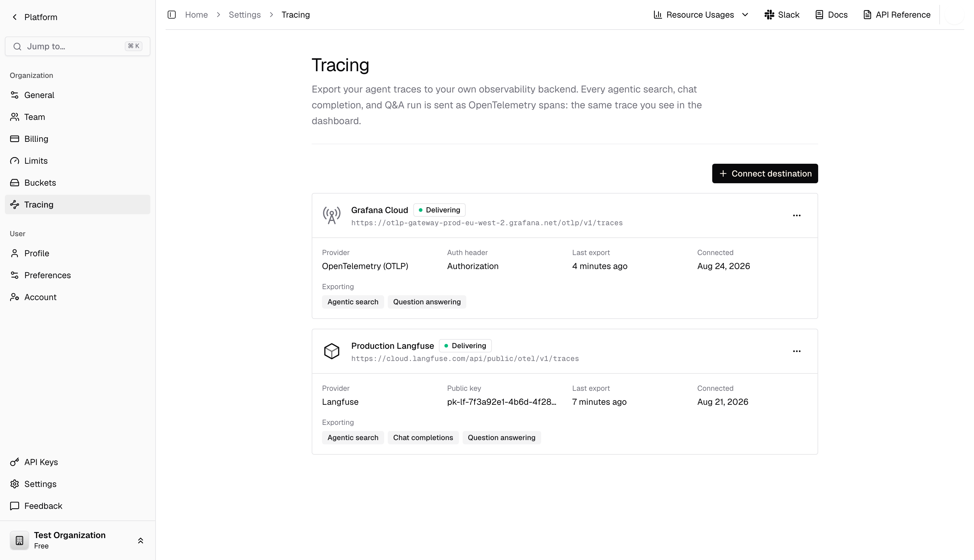974x560 pixels.
Task: Click the Account user-gear icon
Action: 15,297
